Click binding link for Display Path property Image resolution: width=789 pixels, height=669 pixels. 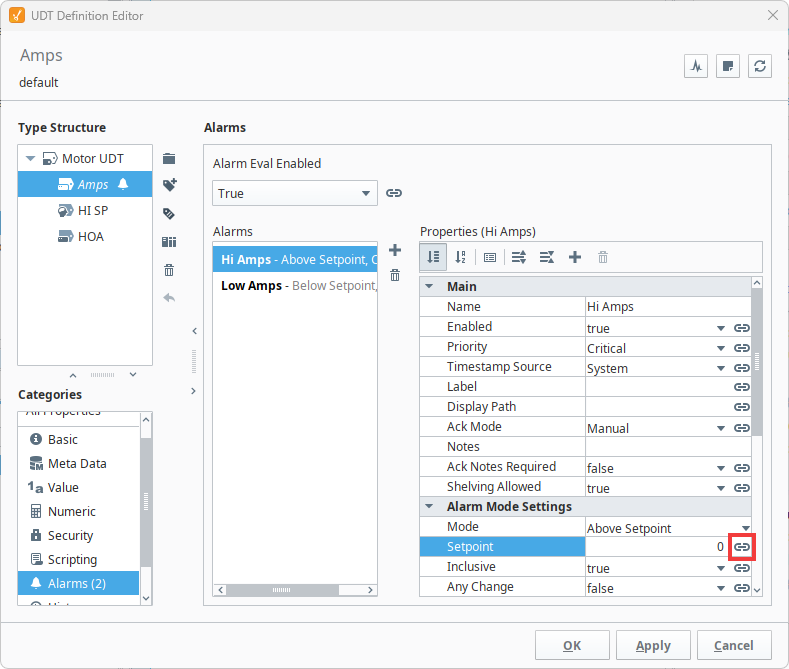(742, 406)
